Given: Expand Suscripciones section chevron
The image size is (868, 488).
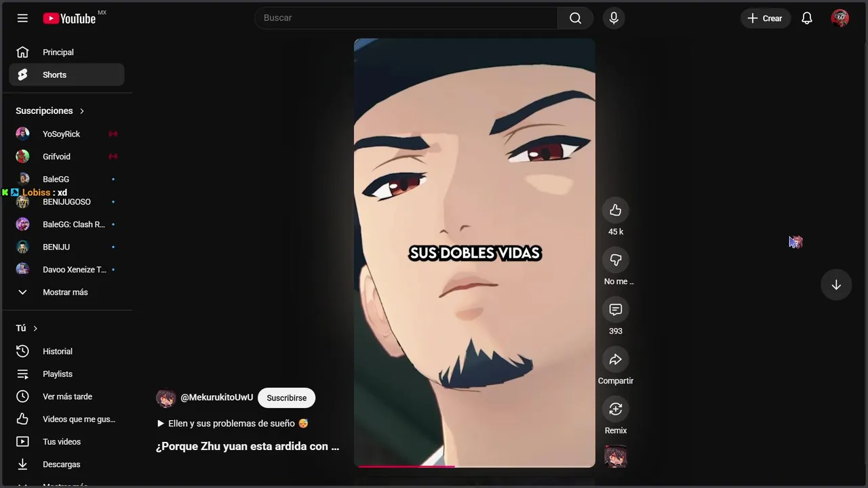Looking at the screenshot, I should click(82, 110).
